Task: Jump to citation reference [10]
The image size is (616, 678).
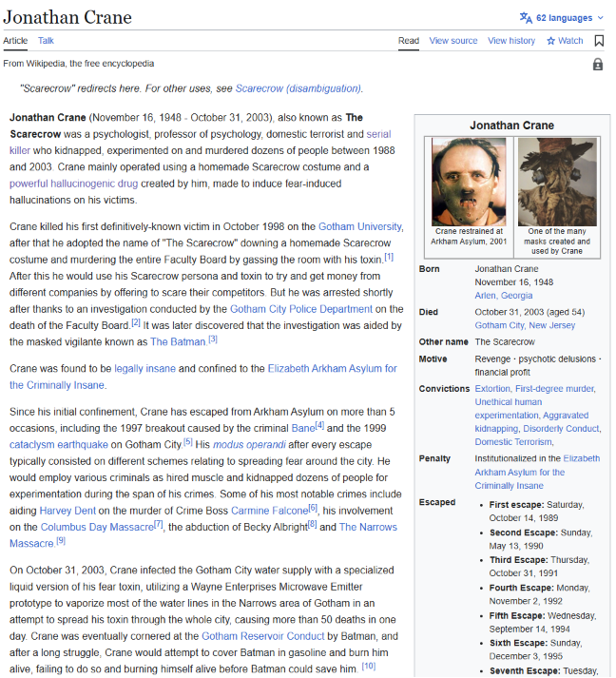Action: point(369,667)
